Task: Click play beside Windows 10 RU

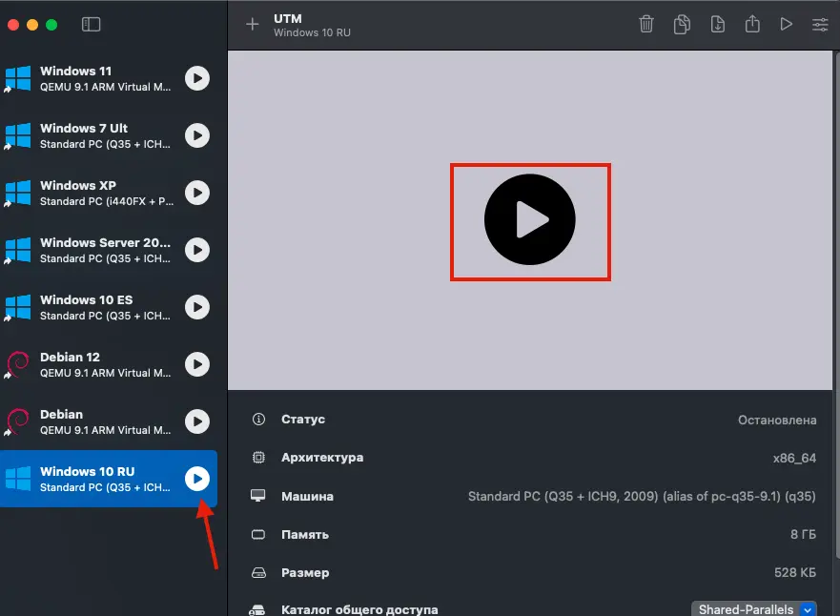Action: (x=197, y=479)
